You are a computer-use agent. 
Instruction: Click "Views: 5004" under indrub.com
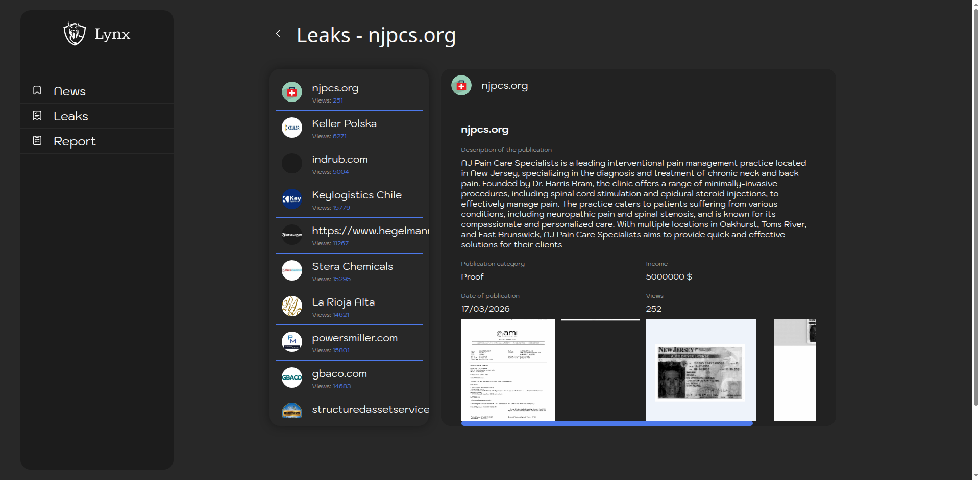click(330, 172)
